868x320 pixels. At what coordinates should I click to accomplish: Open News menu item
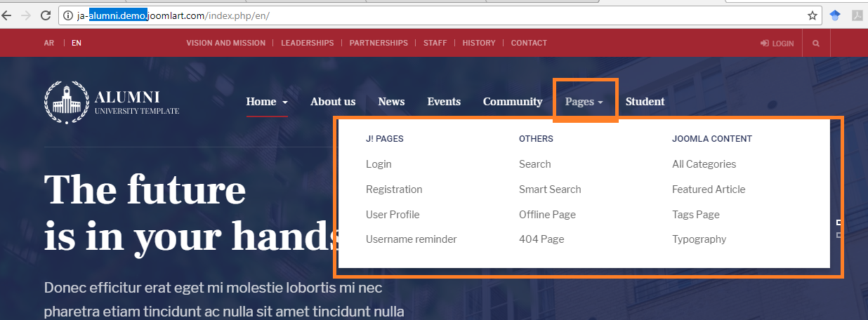click(x=391, y=102)
